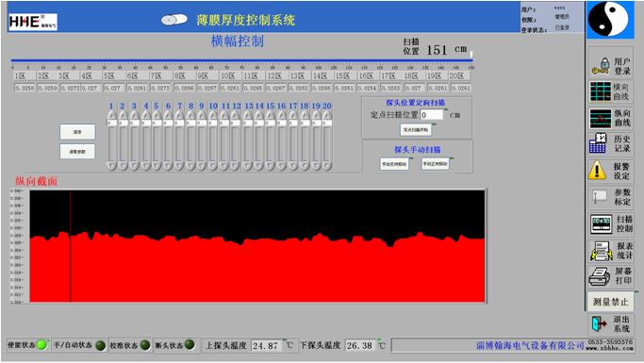Image resolution: width=644 pixels, height=363 pixels.
Task: Click the HHE company logo
Action: coord(33,22)
